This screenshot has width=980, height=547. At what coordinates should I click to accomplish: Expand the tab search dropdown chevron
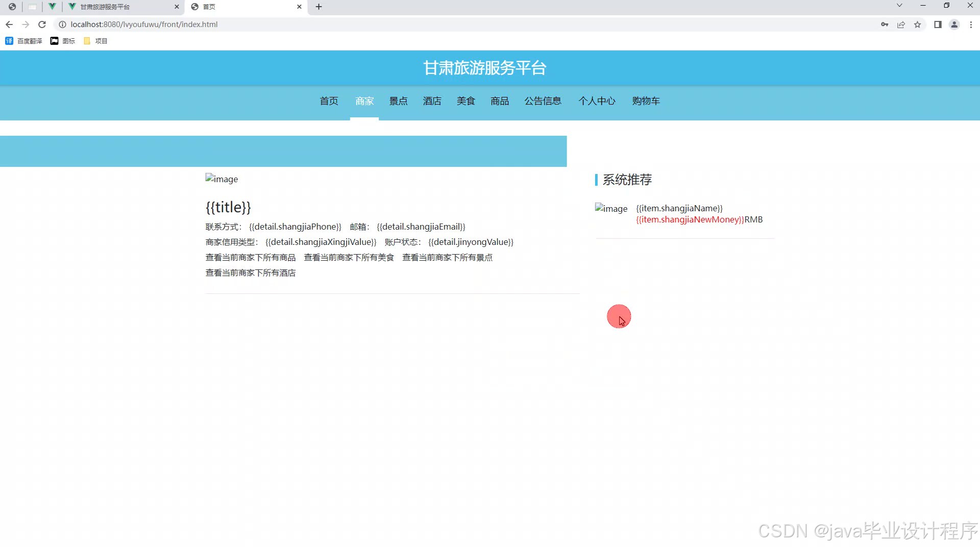(x=899, y=6)
